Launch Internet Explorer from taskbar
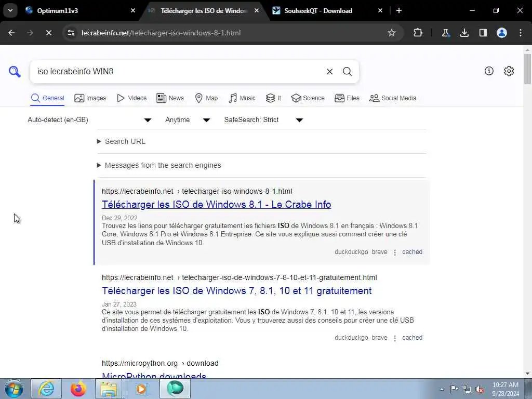The width and height of the screenshot is (532, 399). 46,389
